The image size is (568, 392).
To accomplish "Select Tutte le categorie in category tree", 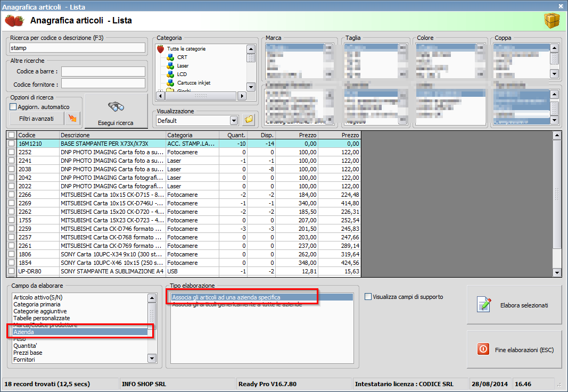I will point(186,49).
